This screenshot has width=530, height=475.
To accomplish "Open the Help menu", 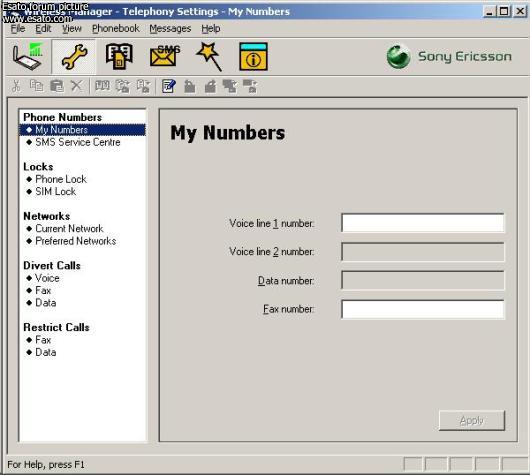I will pos(211,28).
